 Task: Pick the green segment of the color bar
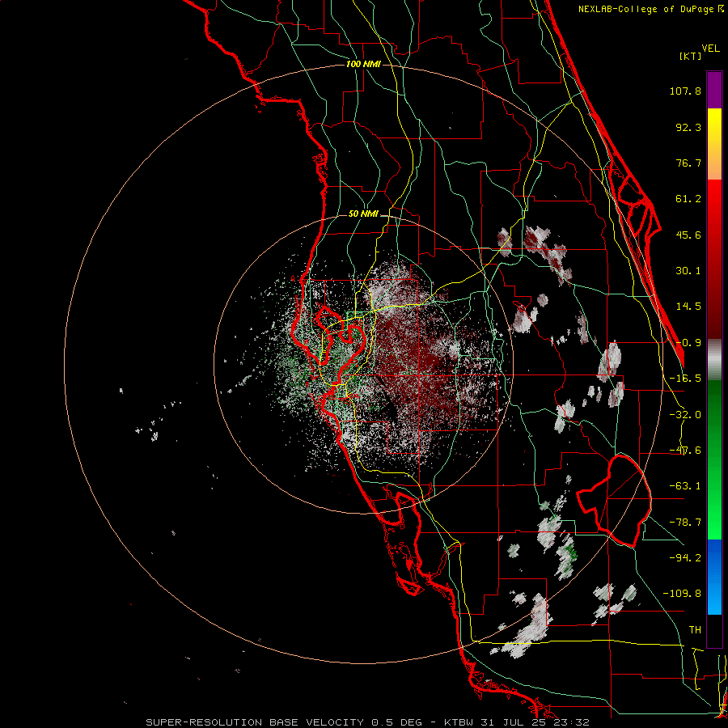coord(714,459)
